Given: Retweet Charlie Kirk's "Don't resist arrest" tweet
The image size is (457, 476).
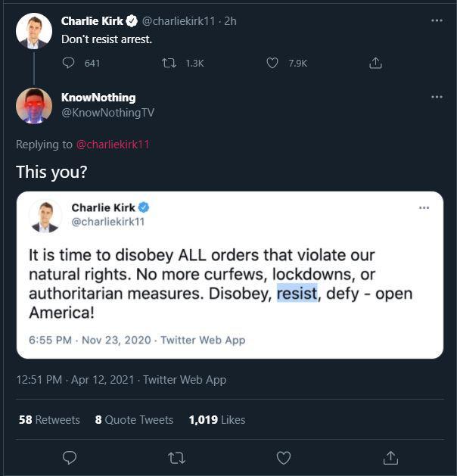Looking at the screenshot, I should coord(170,64).
